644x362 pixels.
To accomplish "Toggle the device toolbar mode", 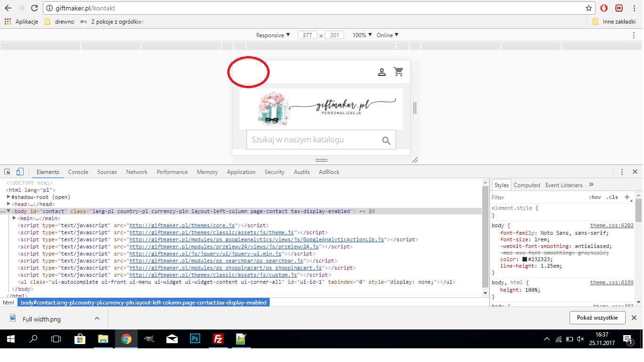I will click(x=20, y=172).
